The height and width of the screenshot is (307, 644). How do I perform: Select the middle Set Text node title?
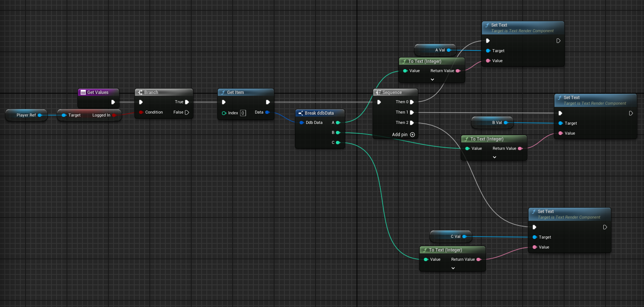[x=571, y=98]
